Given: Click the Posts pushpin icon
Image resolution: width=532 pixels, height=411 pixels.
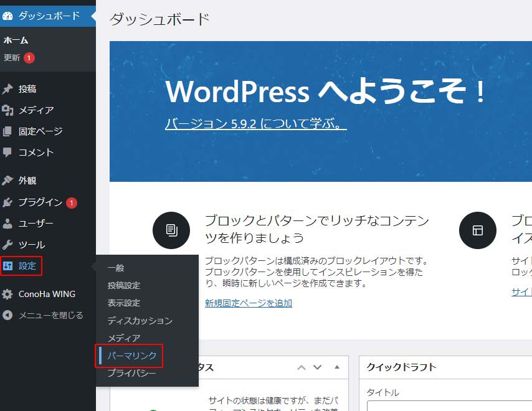Looking at the screenshot, I should click(x=7, y=89).
